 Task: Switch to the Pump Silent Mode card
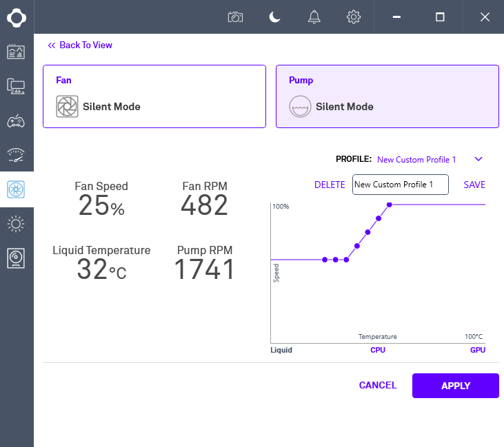pos(387,96)
